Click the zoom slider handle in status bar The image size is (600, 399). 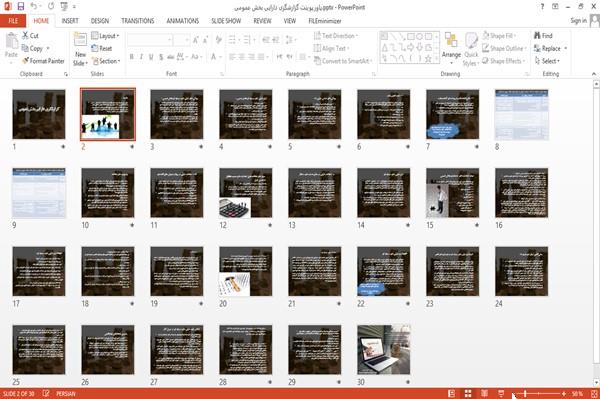tap(525, 394)
